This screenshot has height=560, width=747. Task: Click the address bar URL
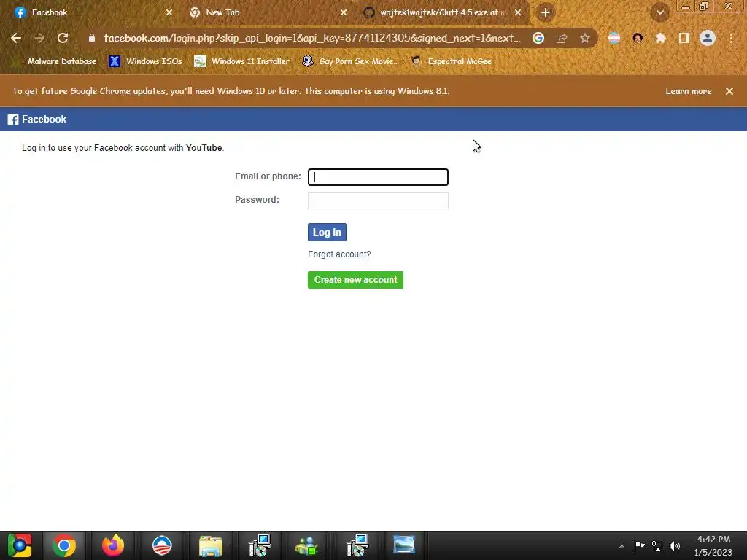[312, 38]
